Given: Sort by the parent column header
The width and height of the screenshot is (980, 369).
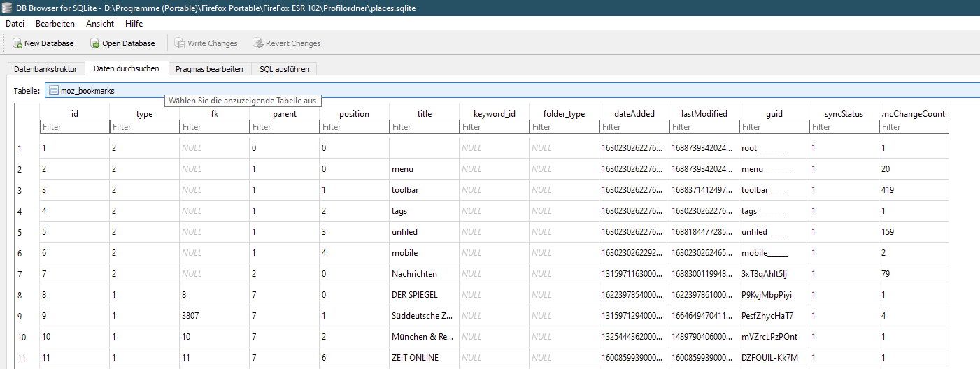Looking at the screenshot, I should (284, 113).
